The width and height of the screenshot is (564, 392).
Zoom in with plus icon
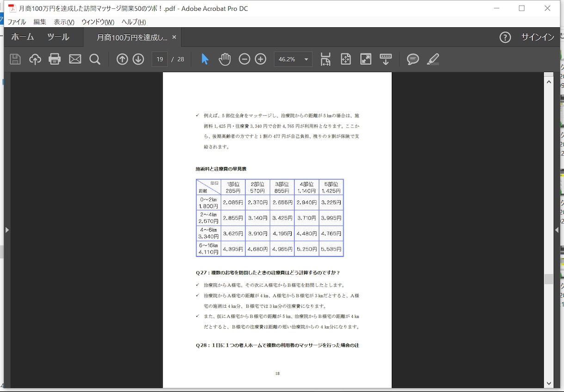261,59
